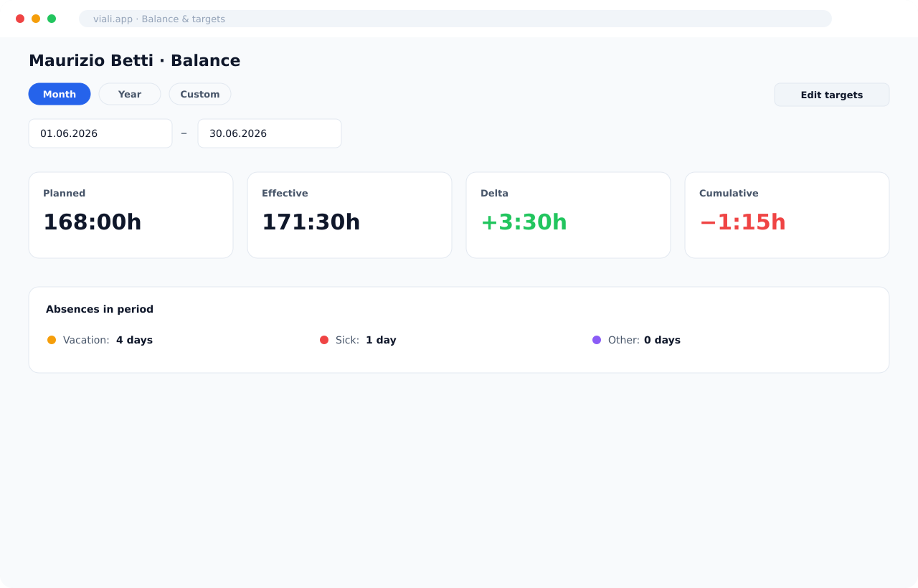Focus the start date field 01.06.2026
The height and width of the screenshot is (588, 918).
point(100,133)
